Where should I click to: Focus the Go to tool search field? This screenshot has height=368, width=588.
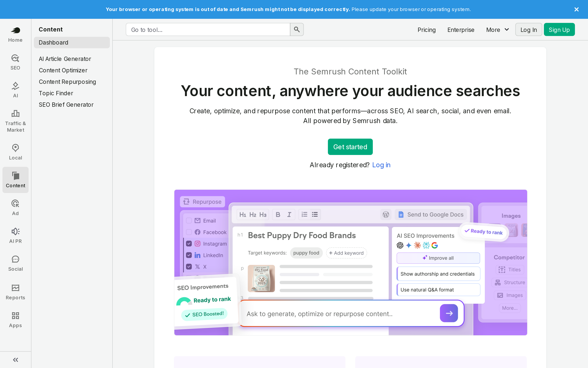point(208,29)
